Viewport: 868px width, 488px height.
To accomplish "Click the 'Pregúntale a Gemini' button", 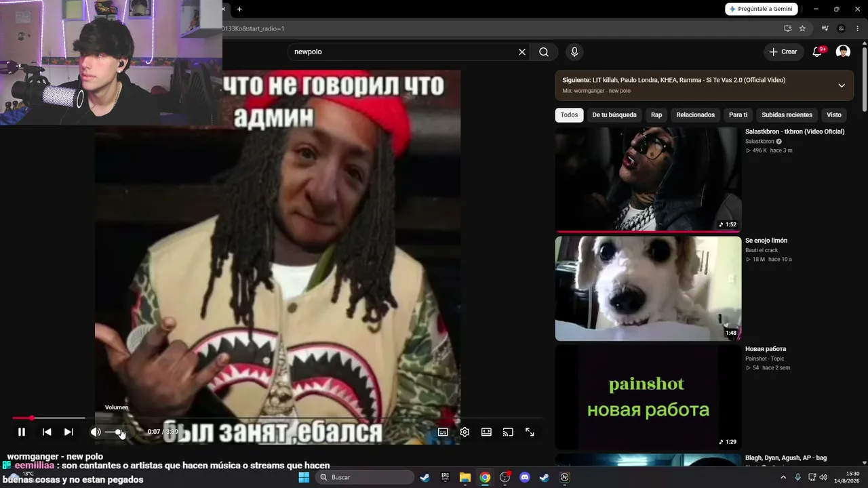I will pos(762,9).
